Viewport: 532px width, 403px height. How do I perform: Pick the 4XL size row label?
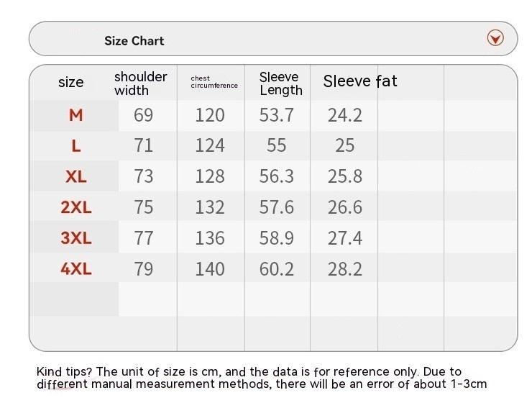click(76, 269)
